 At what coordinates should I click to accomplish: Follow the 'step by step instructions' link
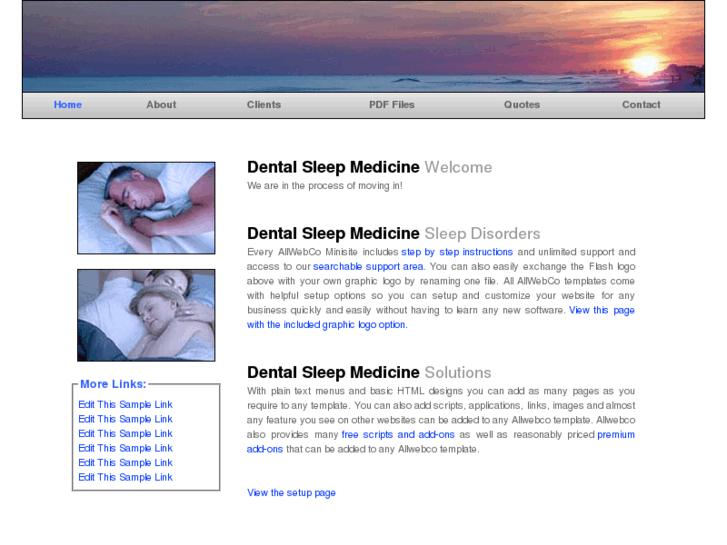[457, 252]
